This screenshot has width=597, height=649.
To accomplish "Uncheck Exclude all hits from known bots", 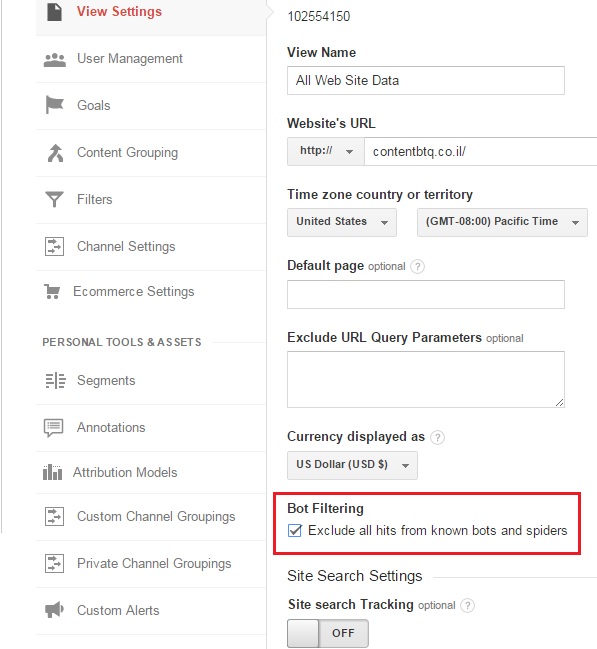I will pyautogui.click(x=294, y=530).
